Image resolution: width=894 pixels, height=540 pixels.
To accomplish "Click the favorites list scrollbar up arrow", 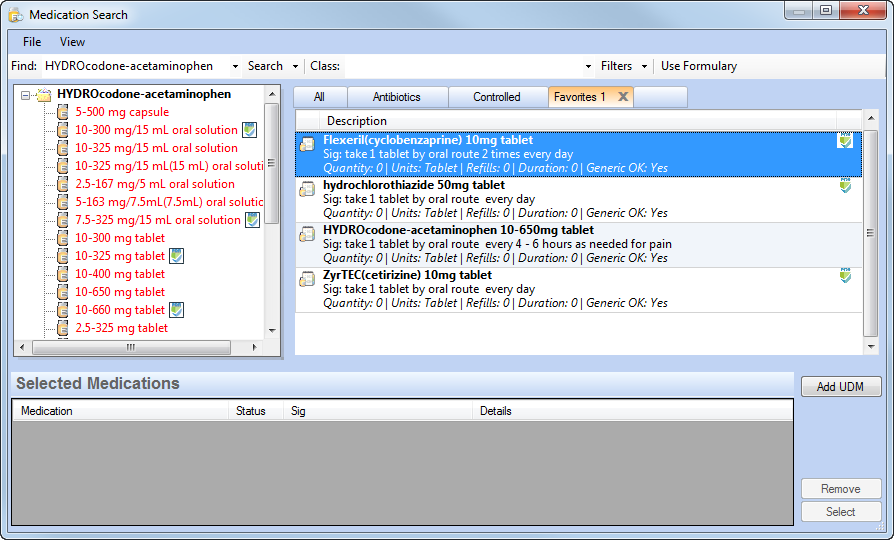I will [x=871, y=119].
